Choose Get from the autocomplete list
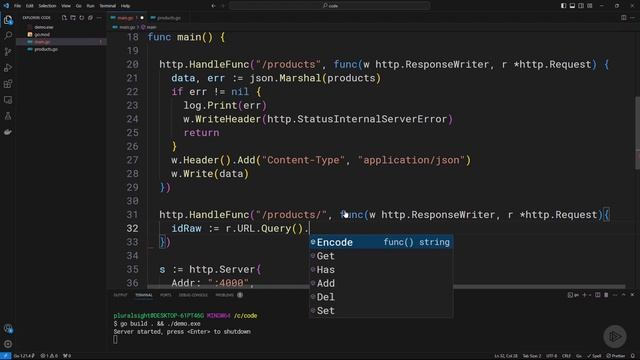The image size is (640, 360). [x=381, y=256]
